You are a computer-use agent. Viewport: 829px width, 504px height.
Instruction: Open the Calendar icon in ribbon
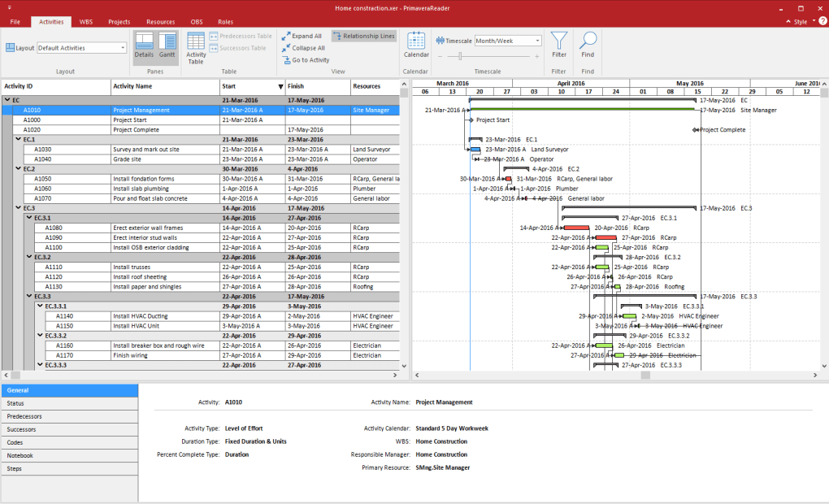[x=416, y=46]
